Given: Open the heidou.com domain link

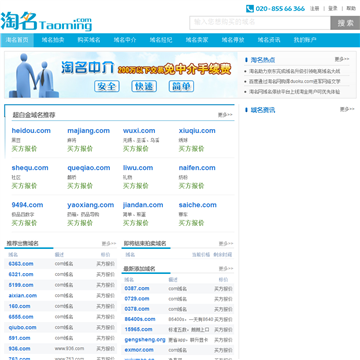Looking at the screenshot, I should (x=31, y=131).
